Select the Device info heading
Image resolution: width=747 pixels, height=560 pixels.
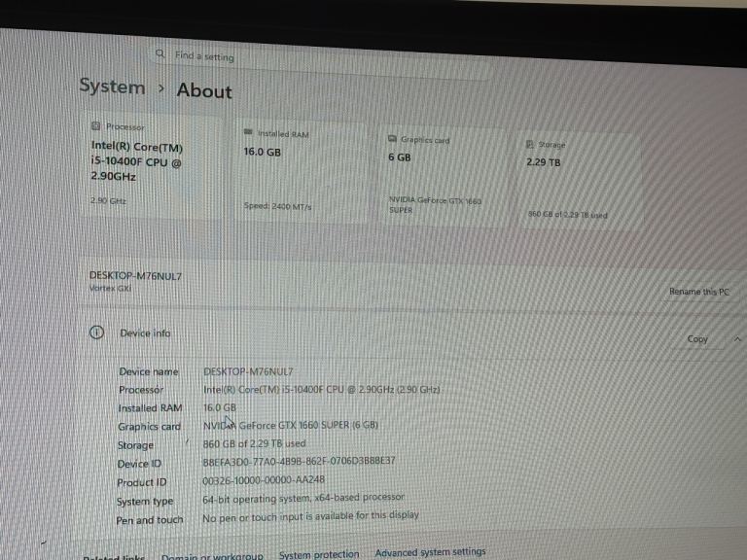[x=145, y=333]
